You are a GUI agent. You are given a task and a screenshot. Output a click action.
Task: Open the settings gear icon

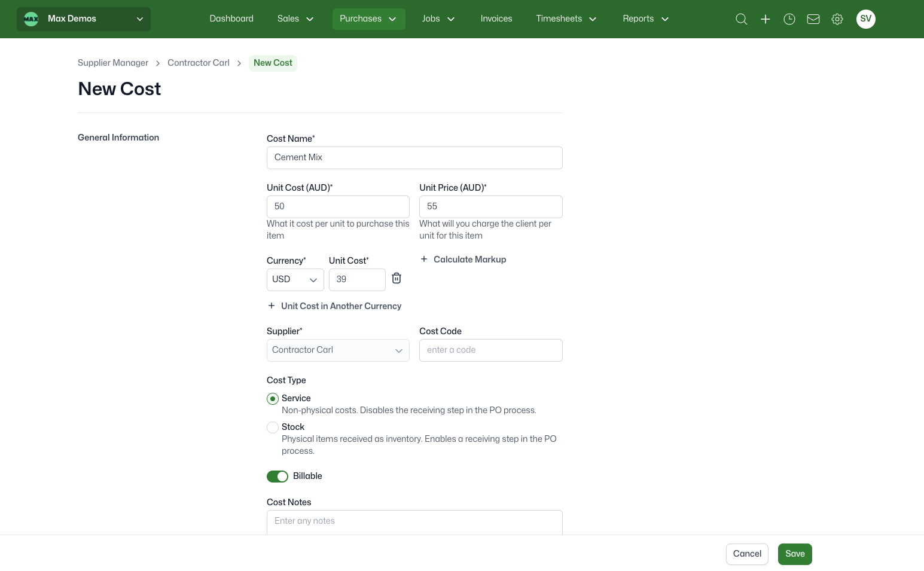click(x=837, y=19)
